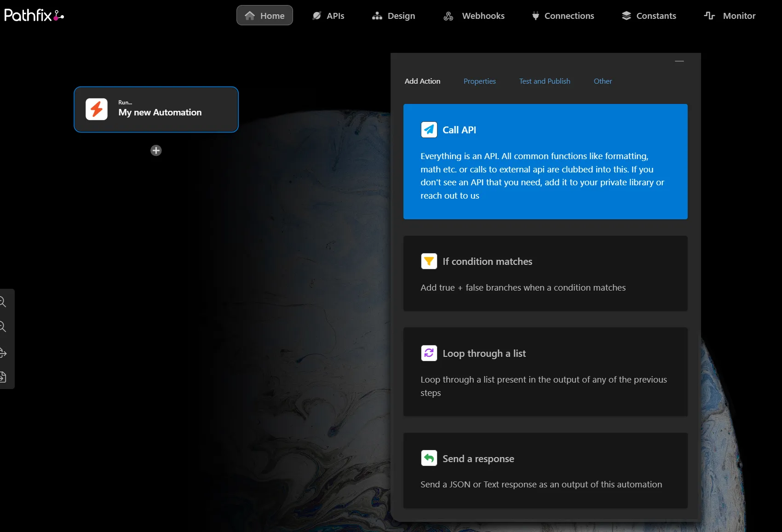Screen dimensions: 782x532
Task: Click the export arrow icon in left toolbar
Action: click(x=3, y=353)
